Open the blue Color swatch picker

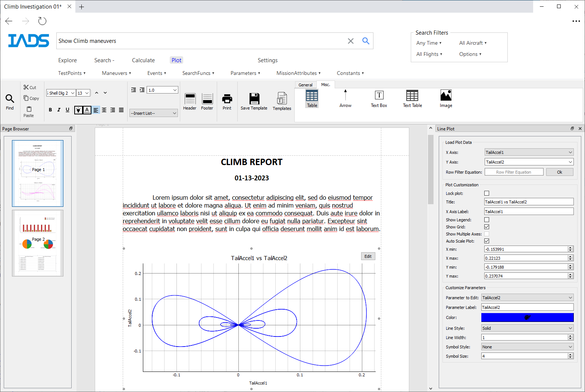click(527, 317)
